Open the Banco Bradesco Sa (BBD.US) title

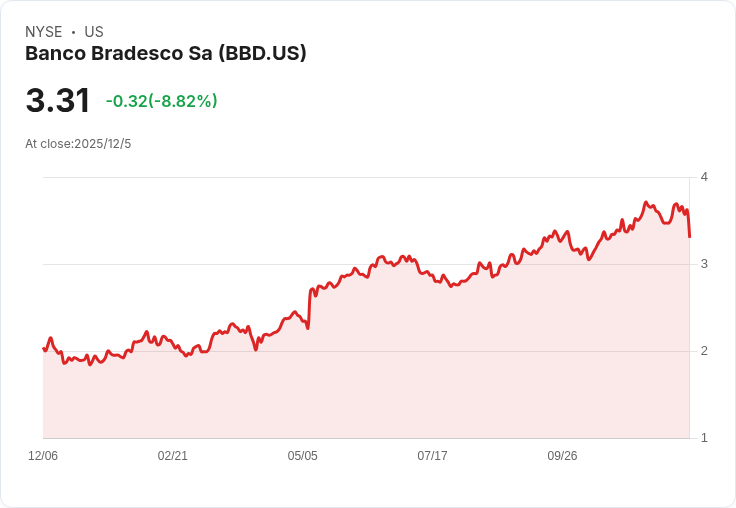166,53
